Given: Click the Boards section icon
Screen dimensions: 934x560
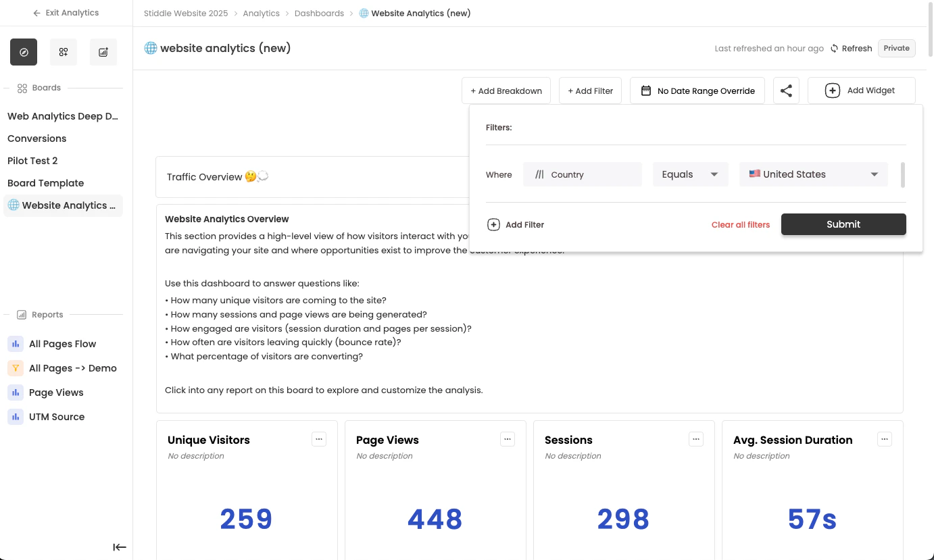Looking at the screenshot, I should [22, 88].
